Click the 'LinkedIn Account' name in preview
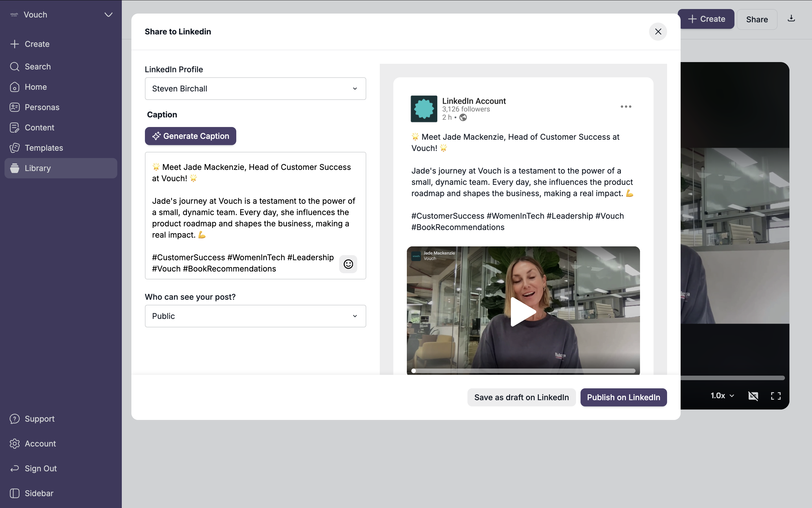This screenshot has height=508, width=812. pos(474,101)
